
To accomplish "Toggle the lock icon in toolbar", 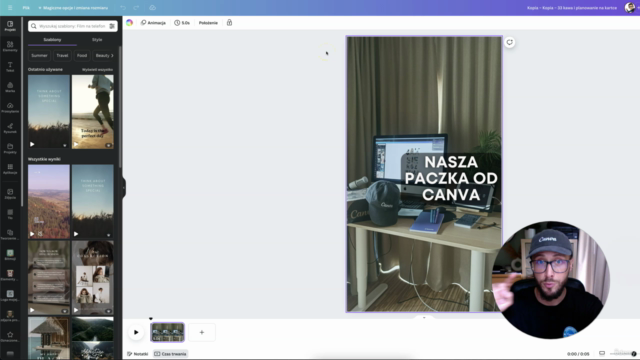I will (x=229, y=23).
